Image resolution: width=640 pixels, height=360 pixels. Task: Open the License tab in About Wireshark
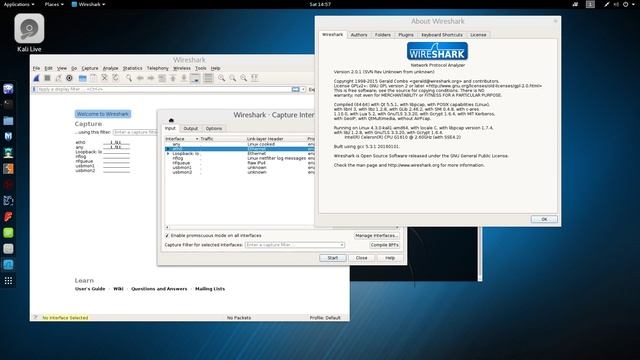pos(478,35)
